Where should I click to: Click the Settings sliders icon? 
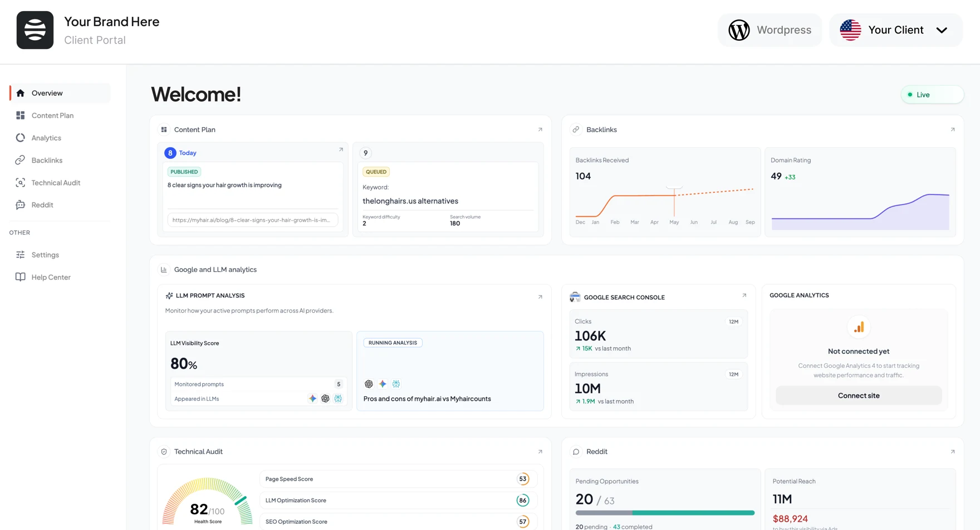(21, 255)
